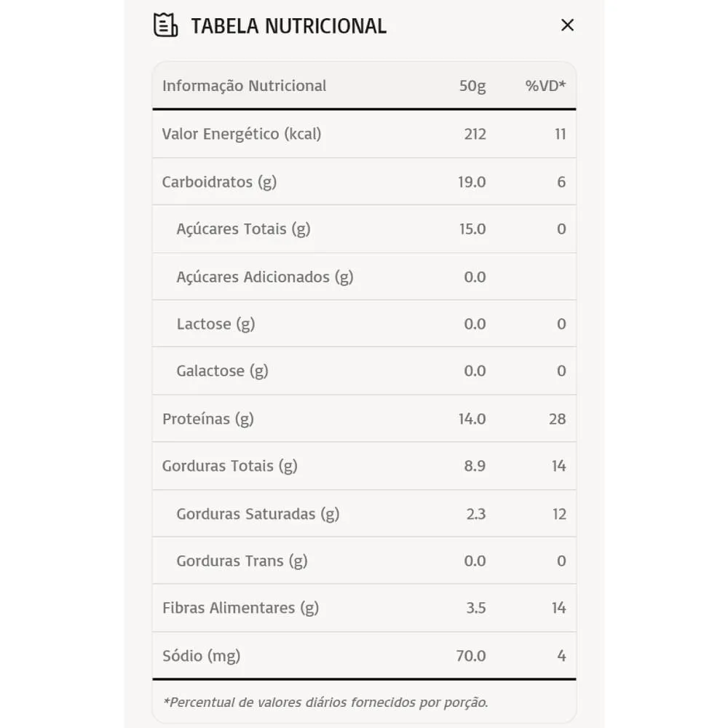Click the TABELA NUTRICIONAL heading
Screen dimensions: 728x728
[288, 26]
